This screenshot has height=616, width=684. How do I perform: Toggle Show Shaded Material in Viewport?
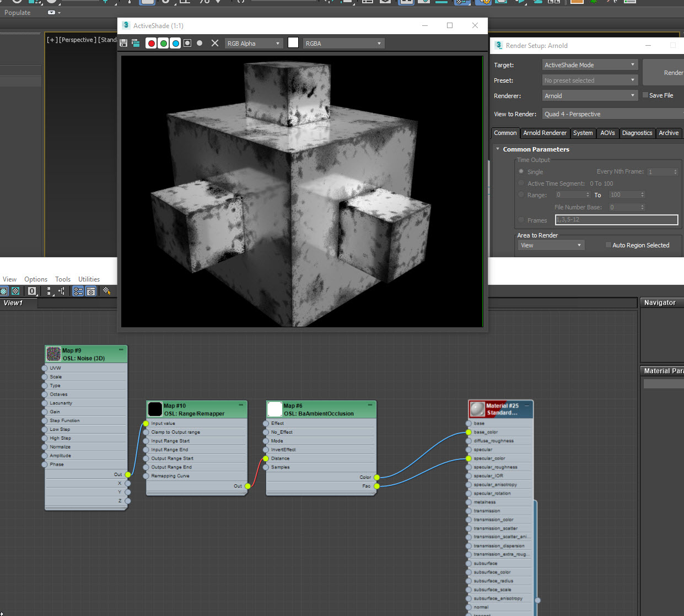pyautogui.click(x=4, y=291)
